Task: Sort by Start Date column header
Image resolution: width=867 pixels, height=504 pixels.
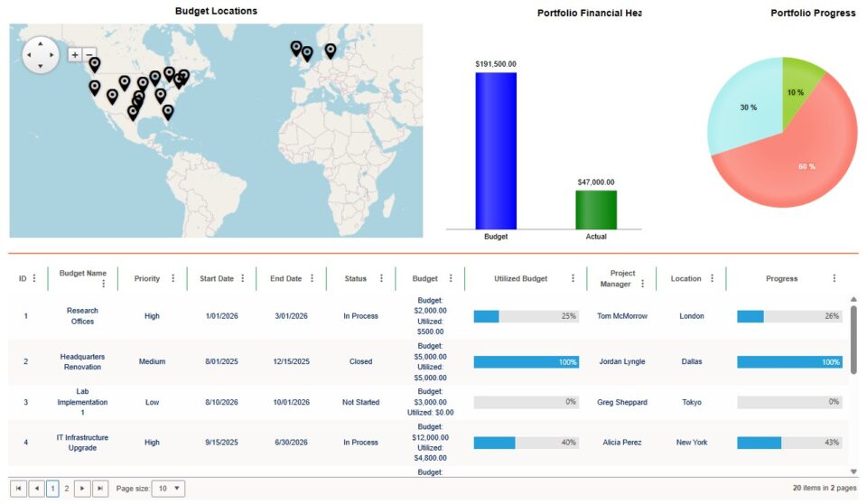Action: coord(216,279)
